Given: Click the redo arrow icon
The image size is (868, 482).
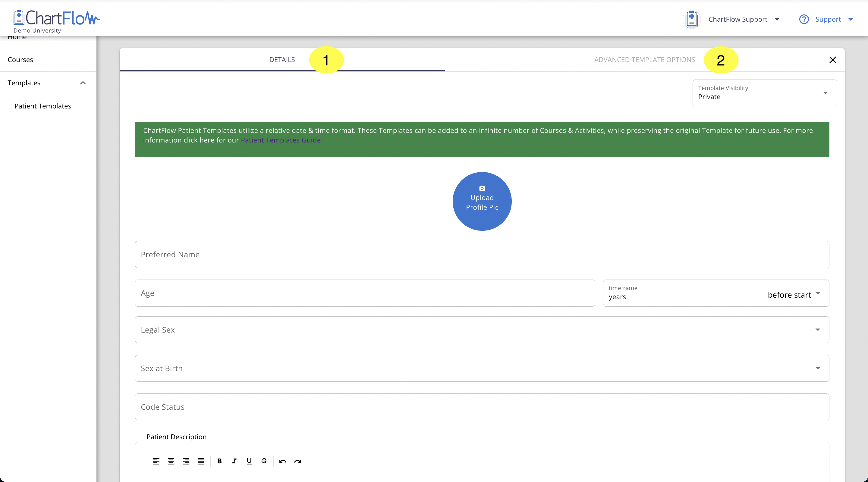Looking at the screenshot, I should pos(297,461).
